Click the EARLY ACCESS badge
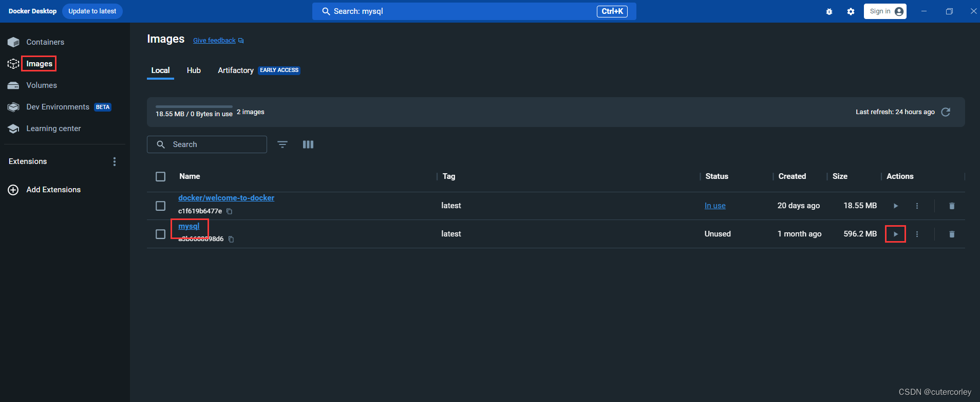 (279, 70)
